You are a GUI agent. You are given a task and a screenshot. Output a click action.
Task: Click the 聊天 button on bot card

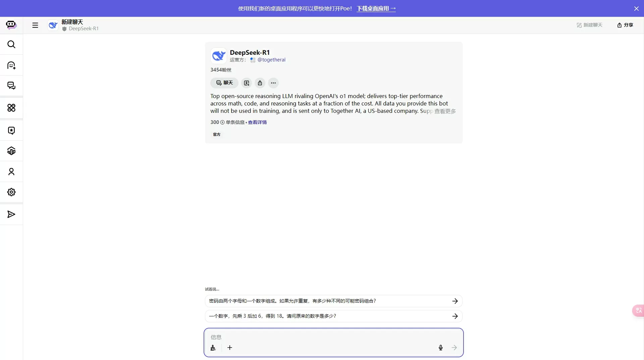coord(224,83)
